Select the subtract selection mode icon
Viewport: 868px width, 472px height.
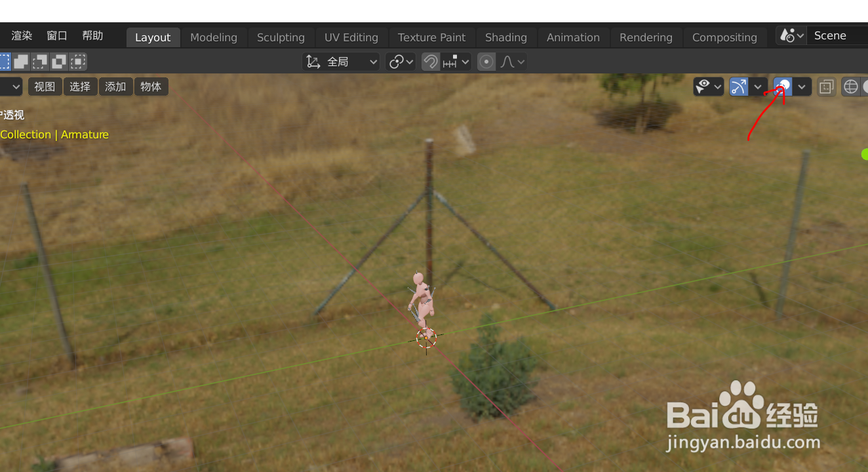coord(40,62)
